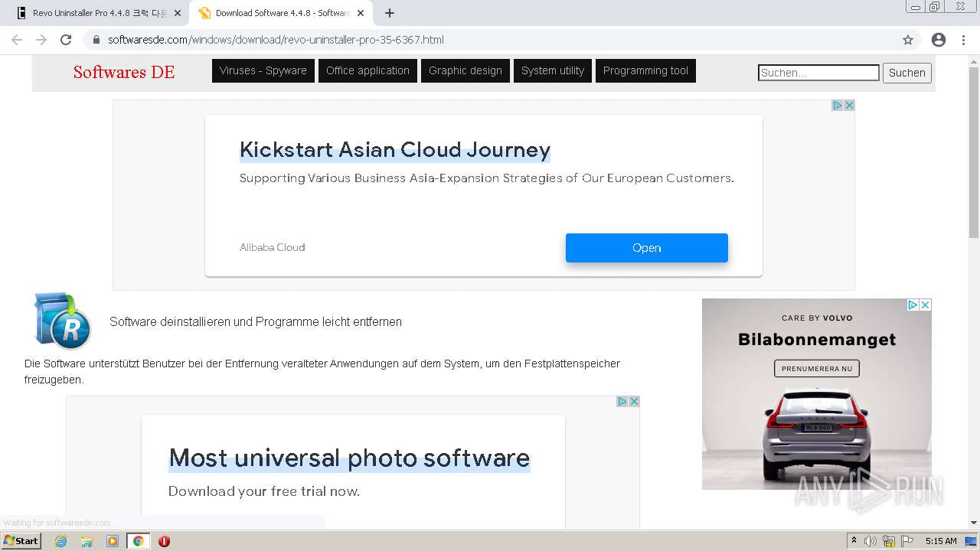Click the Revo Uninstaller program icon
The width and height of the screenshot is (980, 551).
[x=63, y=321]
